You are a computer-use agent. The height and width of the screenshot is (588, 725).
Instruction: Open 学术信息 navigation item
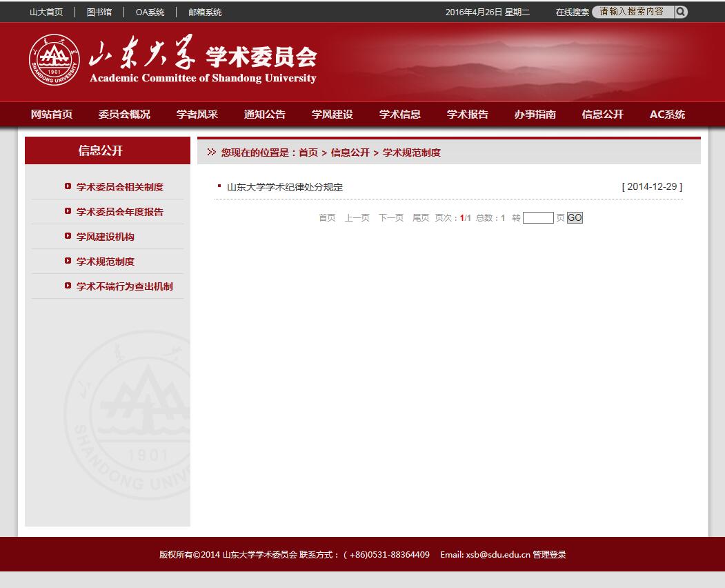400,115
